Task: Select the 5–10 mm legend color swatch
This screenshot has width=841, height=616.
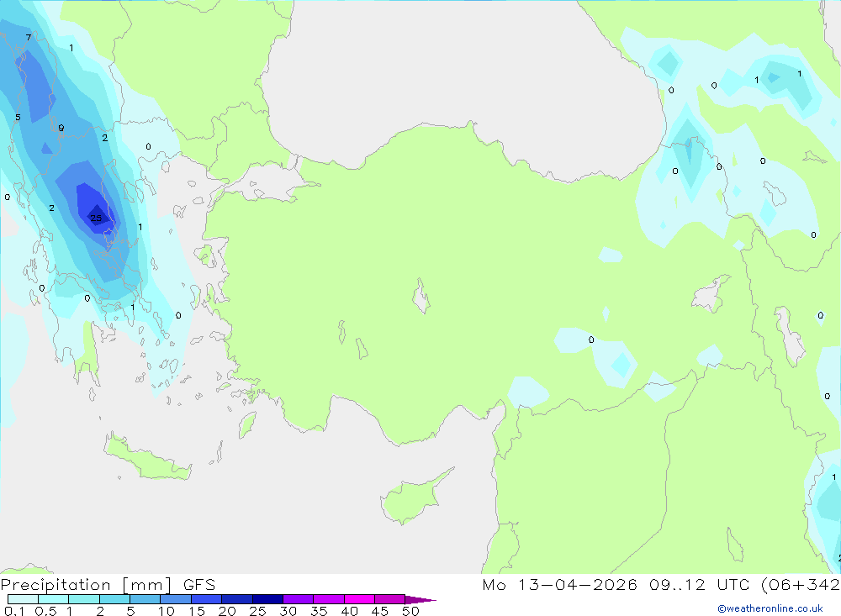Action: coord(145,599)
